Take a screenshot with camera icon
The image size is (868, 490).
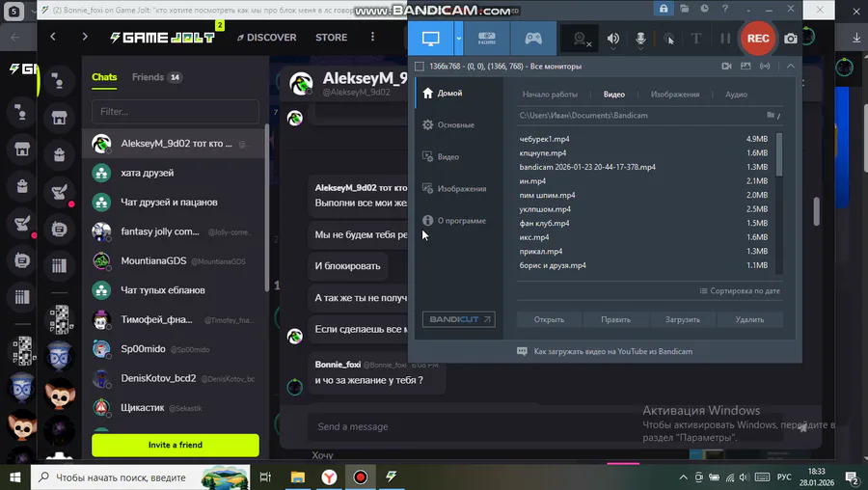click(x=791, y=39)
